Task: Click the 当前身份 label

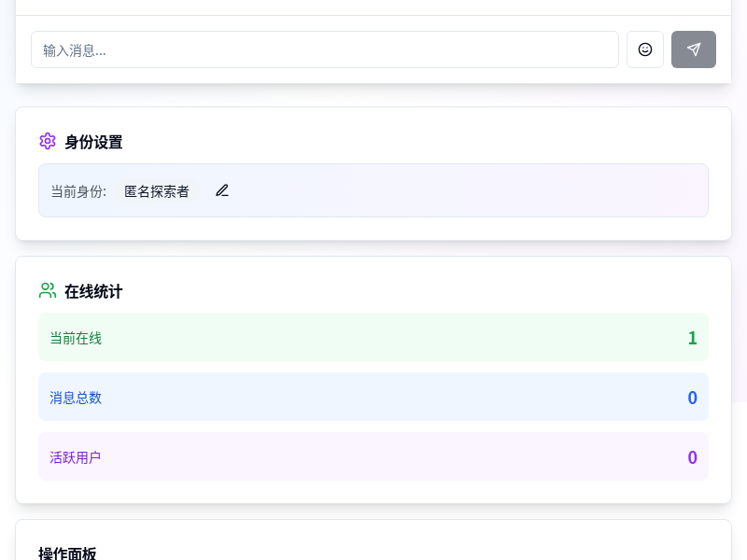Action: 78,191
